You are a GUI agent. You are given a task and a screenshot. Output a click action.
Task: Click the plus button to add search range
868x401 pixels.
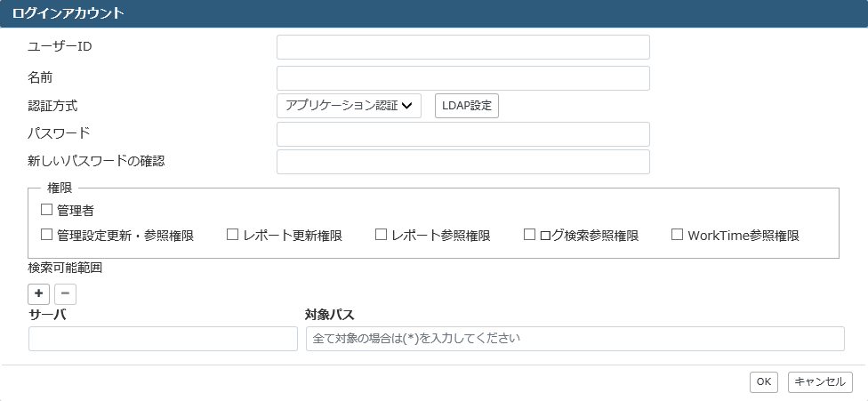(39, 293)
